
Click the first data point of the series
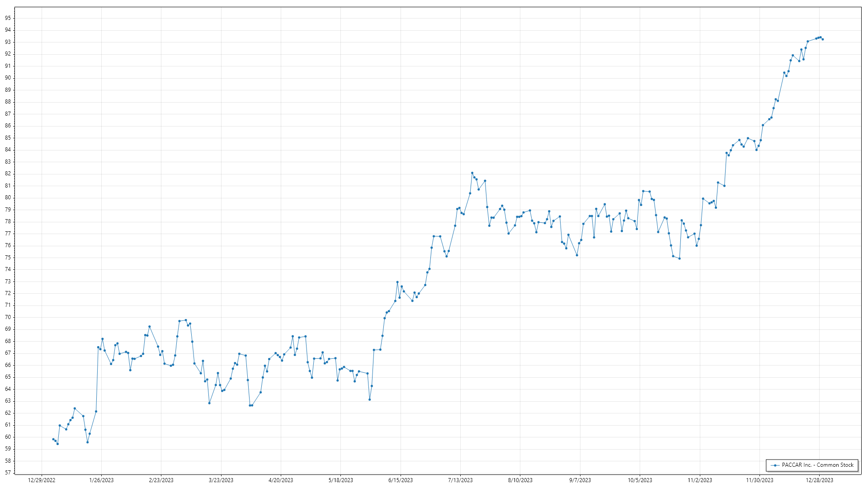pyautogui.click(x=53, y=439)
